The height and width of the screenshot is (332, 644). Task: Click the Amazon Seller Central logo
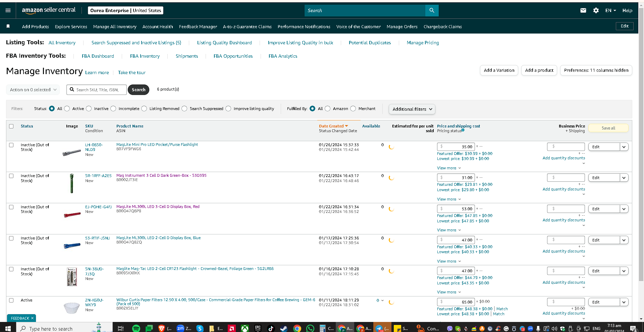pyautogui.click(x=49, y=10)
